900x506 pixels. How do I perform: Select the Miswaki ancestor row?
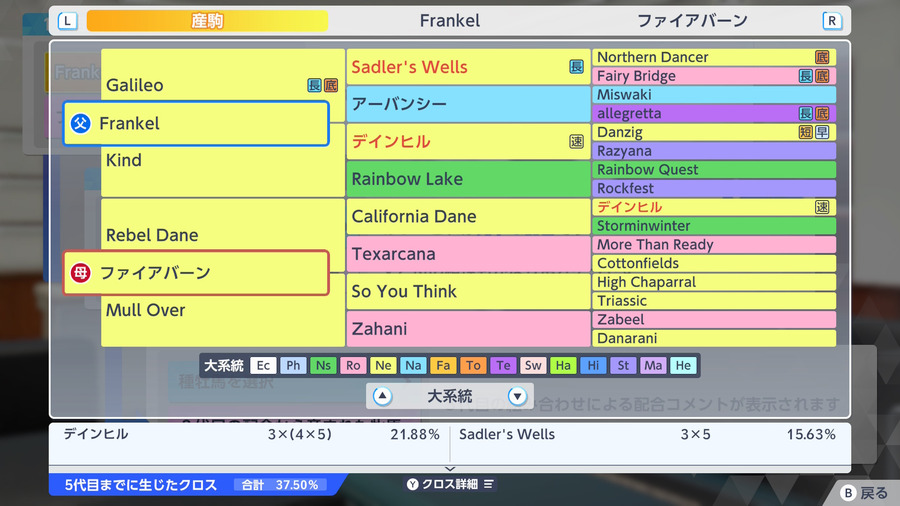point(714,95)
